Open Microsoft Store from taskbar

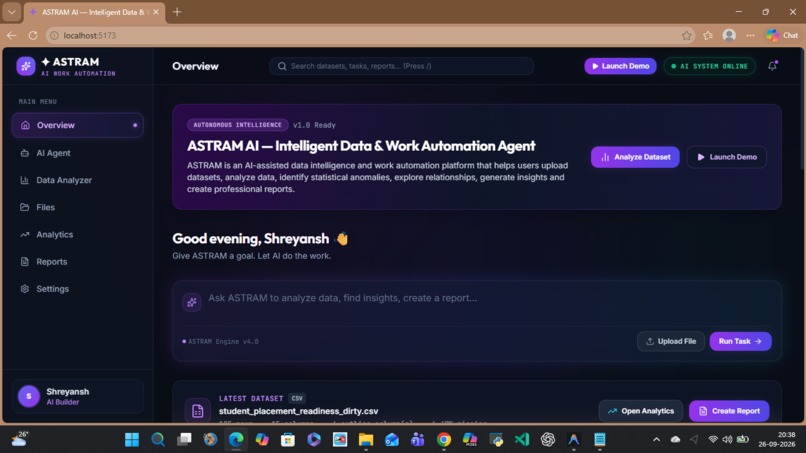288,440
